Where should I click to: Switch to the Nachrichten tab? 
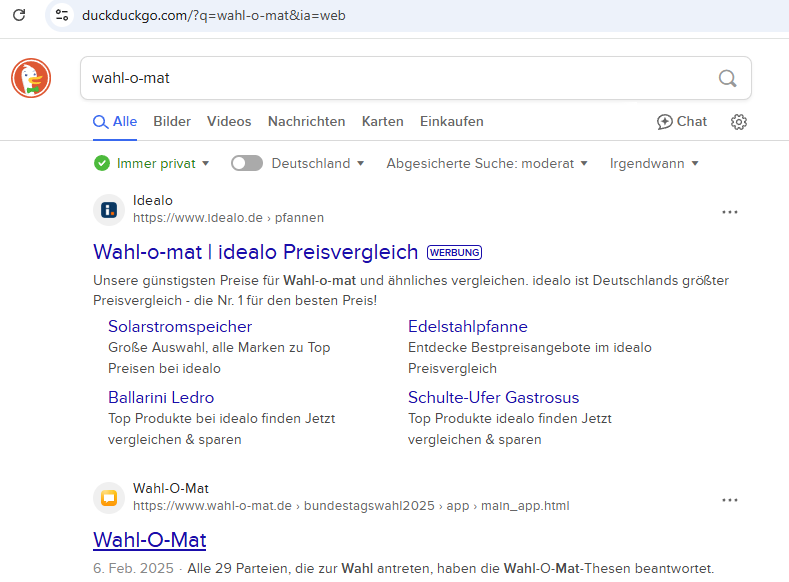click(x=306, y=122)
